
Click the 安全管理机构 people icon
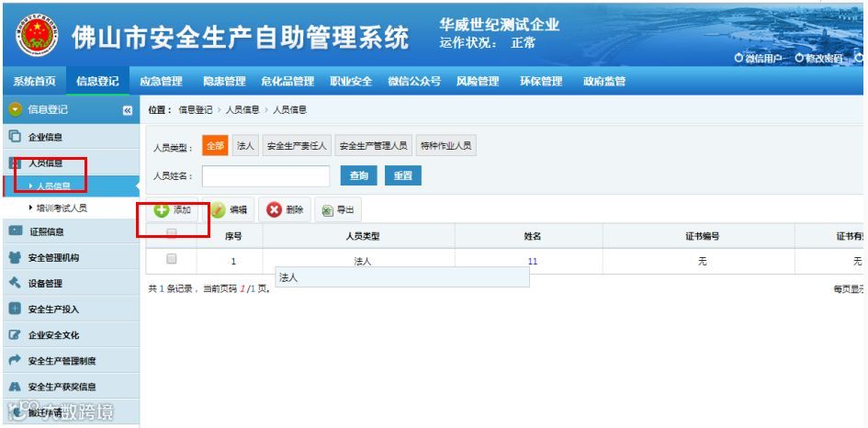[x=15, y=257]
